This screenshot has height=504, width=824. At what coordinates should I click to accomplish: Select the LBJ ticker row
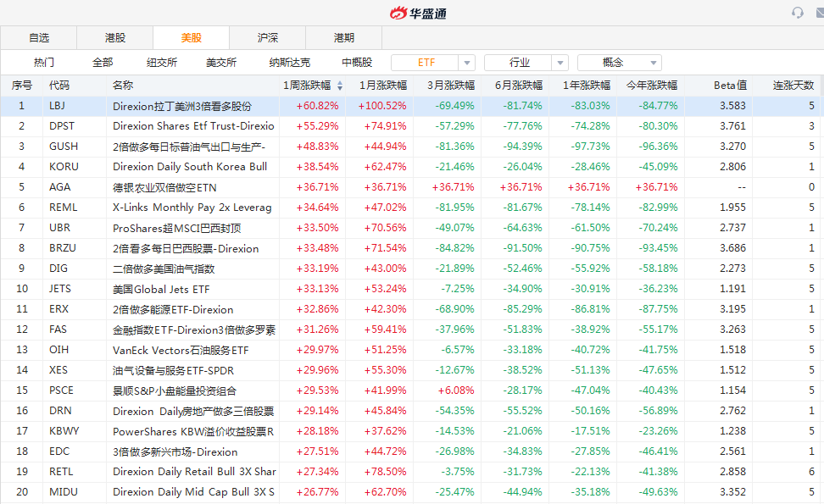tap(412, 106)
